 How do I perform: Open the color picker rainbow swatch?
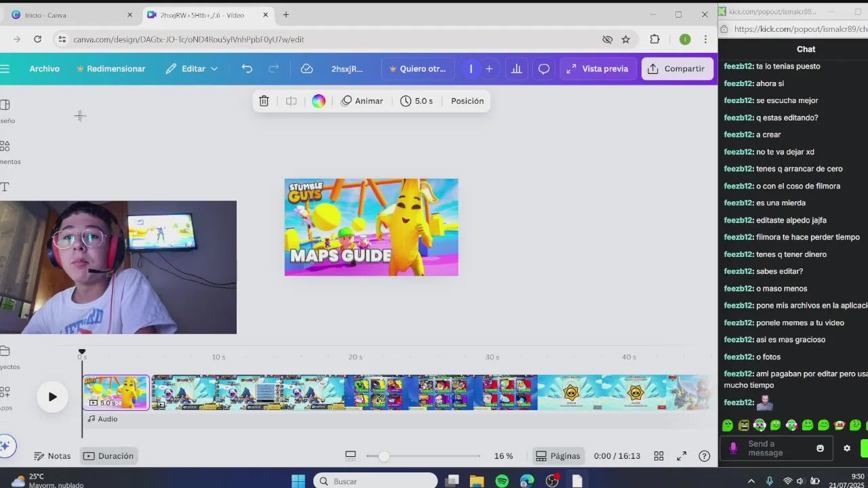coord(319,101)
